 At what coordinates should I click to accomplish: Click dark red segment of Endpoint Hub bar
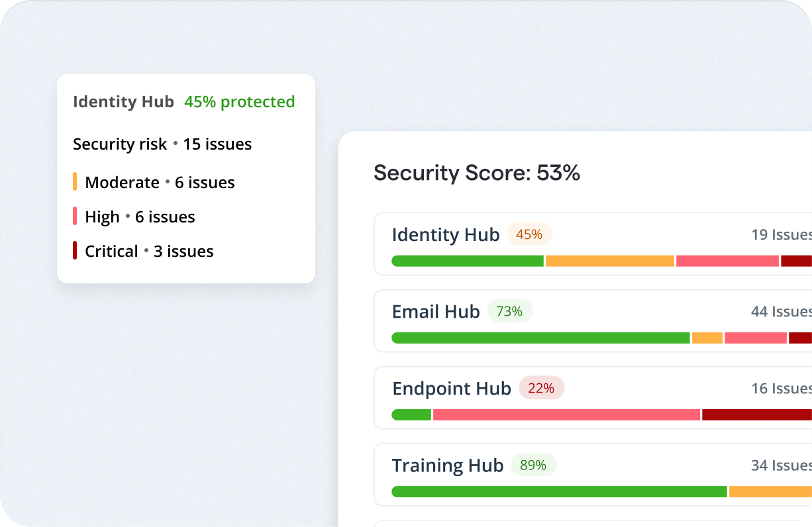point(757,414)
